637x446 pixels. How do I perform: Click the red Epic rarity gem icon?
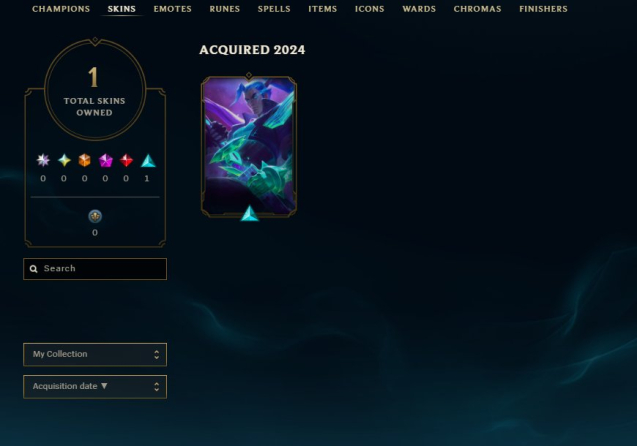click(126, 160)
